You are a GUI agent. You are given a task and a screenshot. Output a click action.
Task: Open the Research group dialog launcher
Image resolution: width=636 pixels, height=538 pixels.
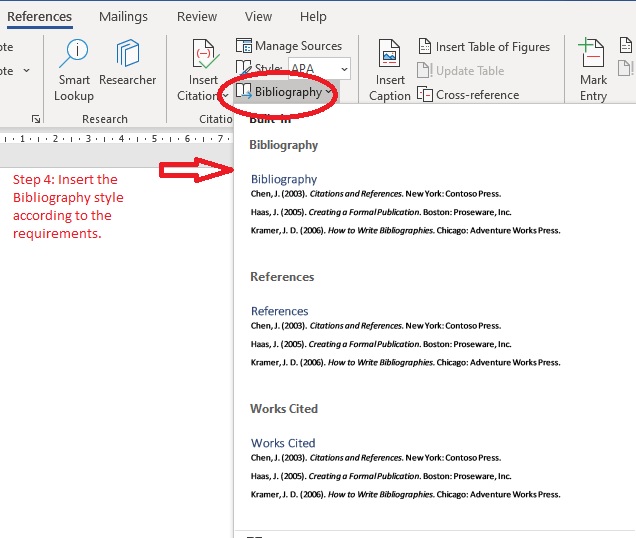[x=36, y=119]
